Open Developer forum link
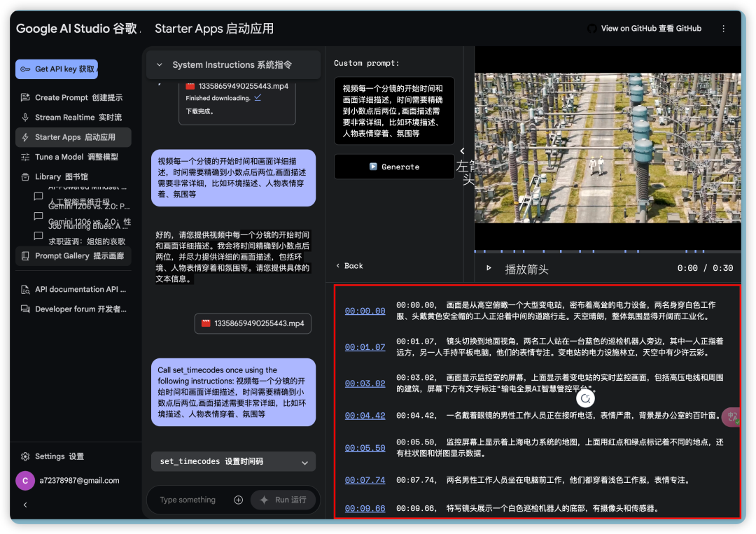756x534 pixels. click(x=73, y=309)
